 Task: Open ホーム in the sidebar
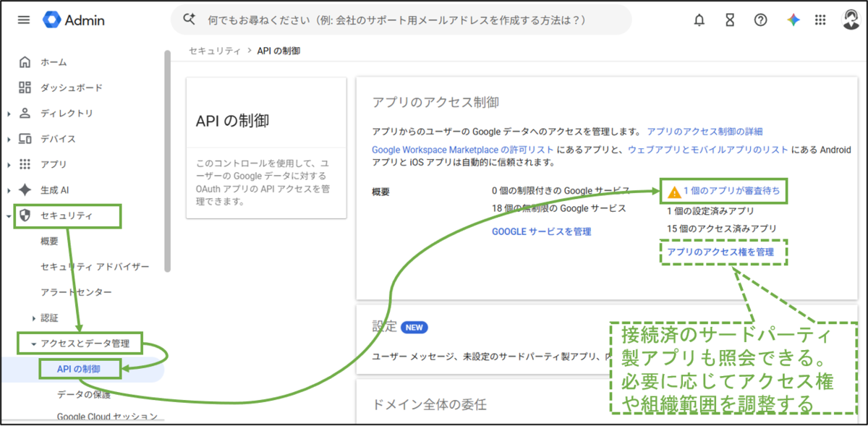[54, 62]
